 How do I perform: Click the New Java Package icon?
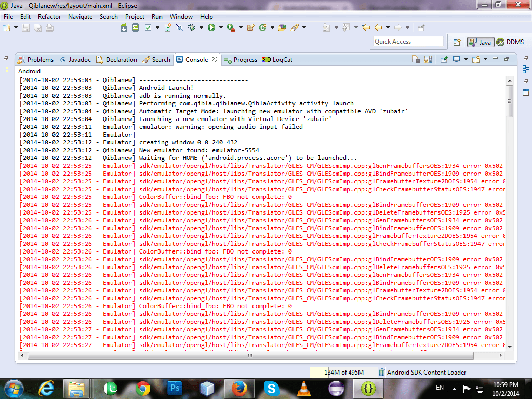250,28
